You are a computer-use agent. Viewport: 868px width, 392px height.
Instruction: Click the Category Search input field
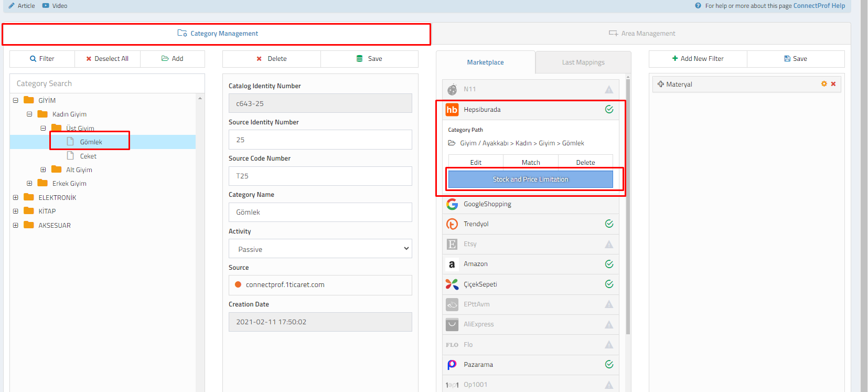[x=107, y=83]
